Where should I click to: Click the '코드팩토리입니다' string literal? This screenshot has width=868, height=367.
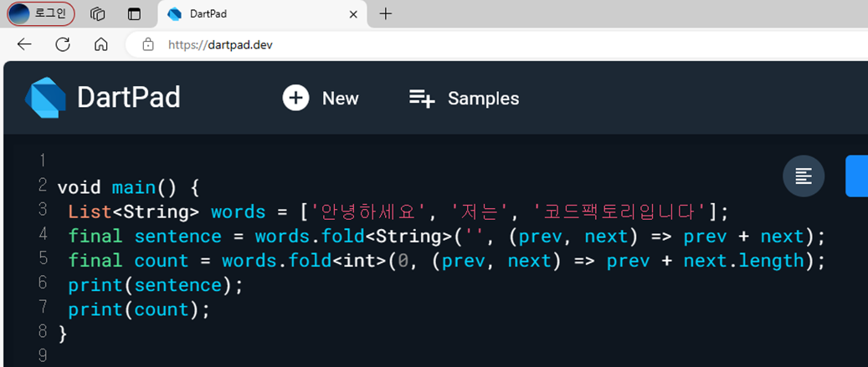point(620,212)
